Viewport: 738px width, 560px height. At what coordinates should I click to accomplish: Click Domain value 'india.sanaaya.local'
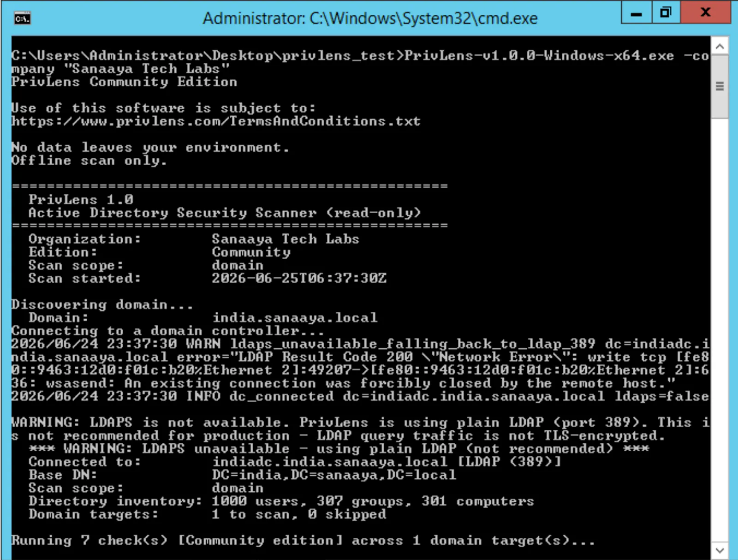pyautogui.click(x=294, y=318)
